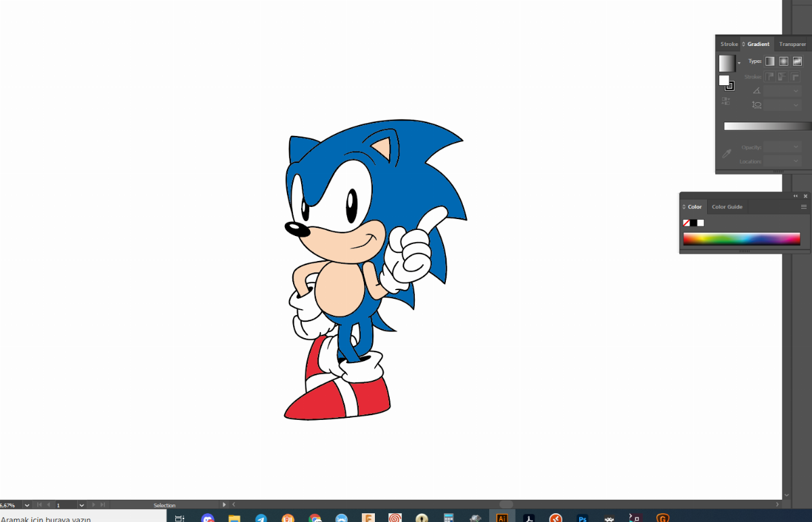Click the horizontal scrollbar left arrow
Image resolution: width=812 pixels, height=522 pixels.
[233, 504]
